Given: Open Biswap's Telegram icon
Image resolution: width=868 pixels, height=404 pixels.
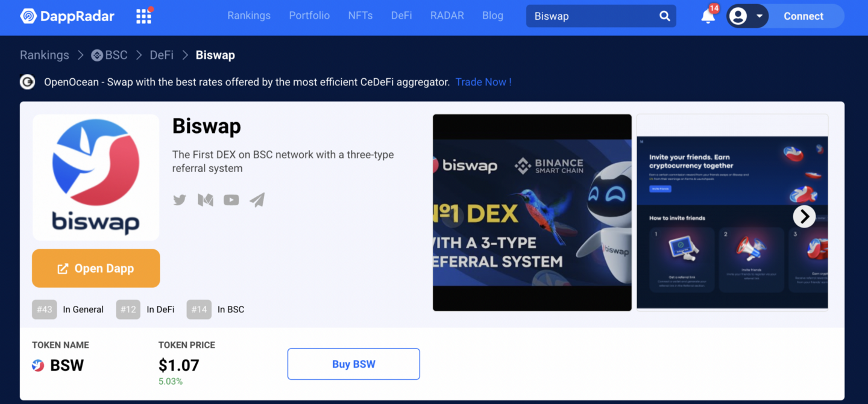Looking at the screenshot, I should pyautogui.click(x=257, y=200).
